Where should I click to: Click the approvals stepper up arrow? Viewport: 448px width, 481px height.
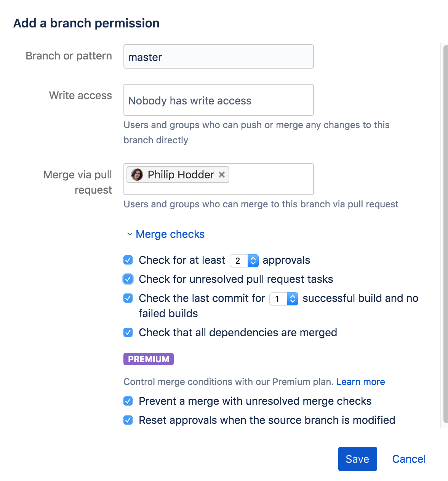click(x=253, y=258)
